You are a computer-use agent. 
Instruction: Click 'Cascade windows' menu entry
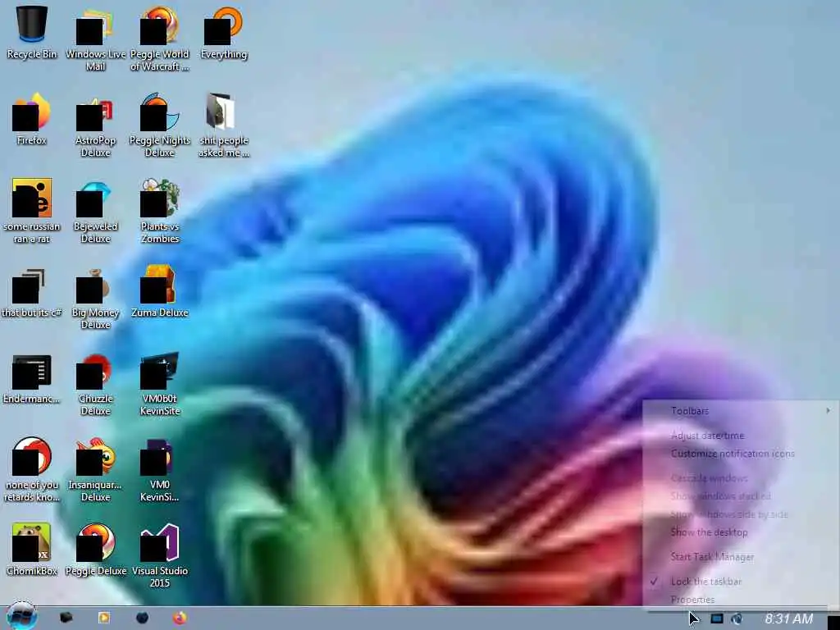(x=741, y=478)
